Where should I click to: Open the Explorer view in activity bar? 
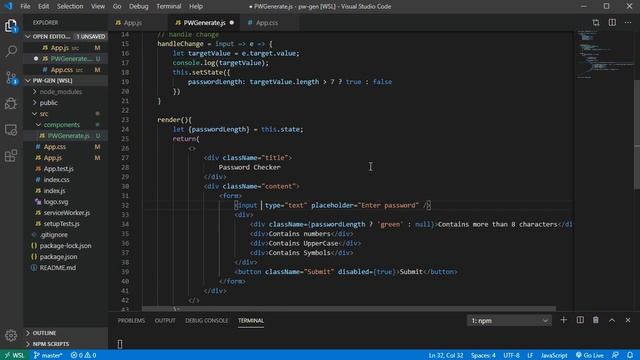point(11,26)
